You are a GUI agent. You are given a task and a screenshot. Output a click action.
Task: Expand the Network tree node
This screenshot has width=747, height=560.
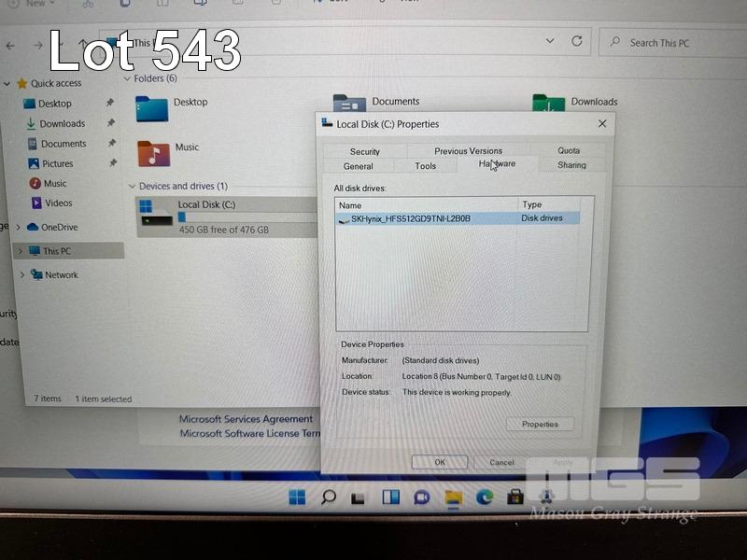tap(22, 274)
